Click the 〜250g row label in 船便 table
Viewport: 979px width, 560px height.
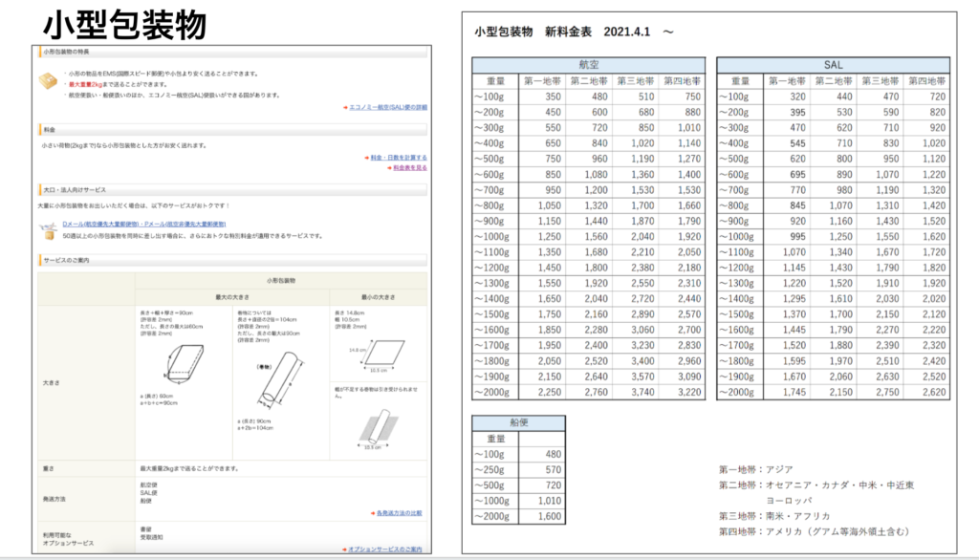[489, 470]
